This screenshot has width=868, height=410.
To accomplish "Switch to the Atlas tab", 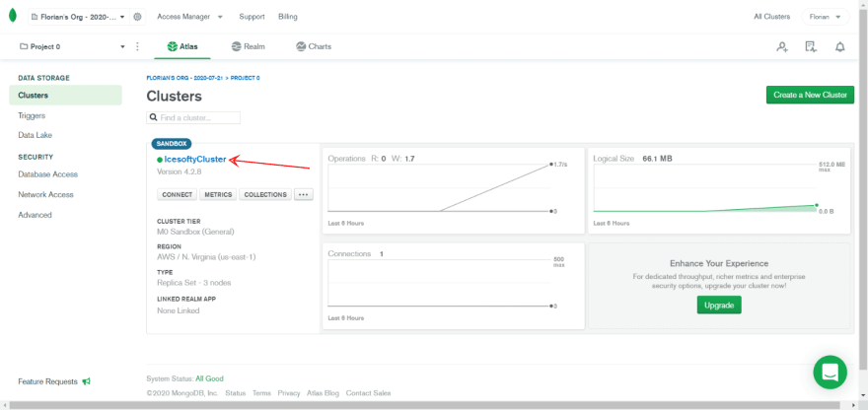I will (x=182, y=46).
